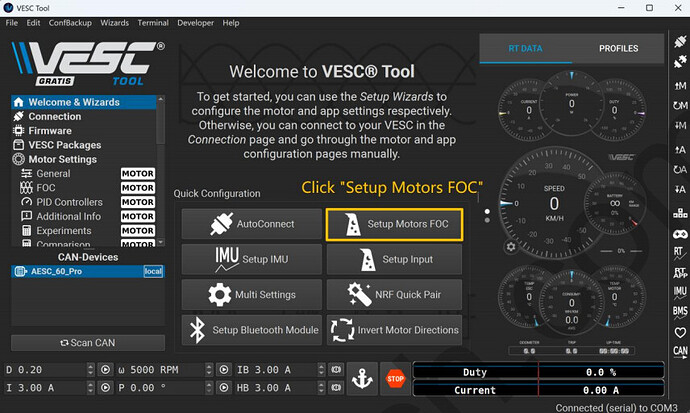The width and height of the screenshot is (690, 413).
Task: Run duty cycle with play button beside D 0.20
Action: click(105, 369)
